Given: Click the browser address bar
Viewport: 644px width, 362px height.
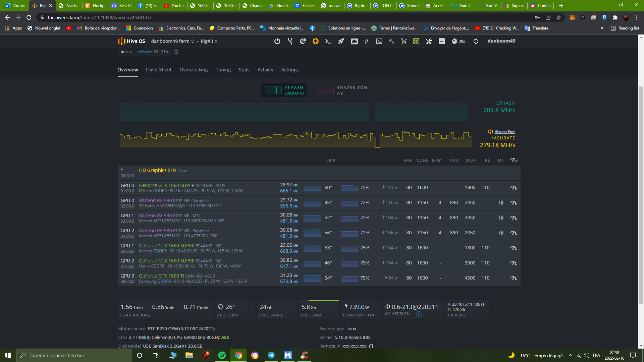Looking at the screenshot, I should [285, 17].
